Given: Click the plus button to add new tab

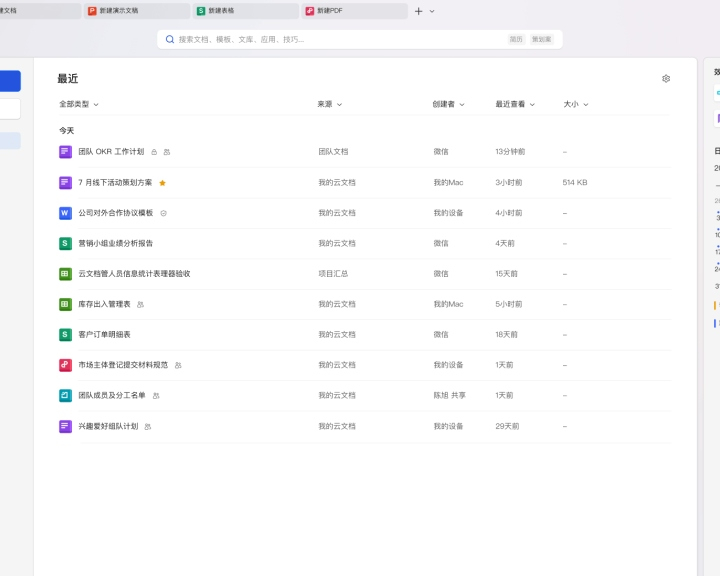Looking at the screenshot, I should pos(418,11).
